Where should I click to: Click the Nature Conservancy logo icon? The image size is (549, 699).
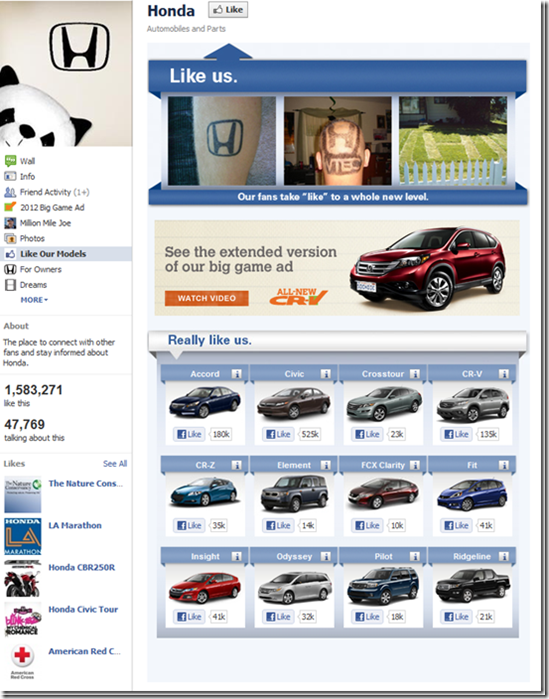coord(23,494)
